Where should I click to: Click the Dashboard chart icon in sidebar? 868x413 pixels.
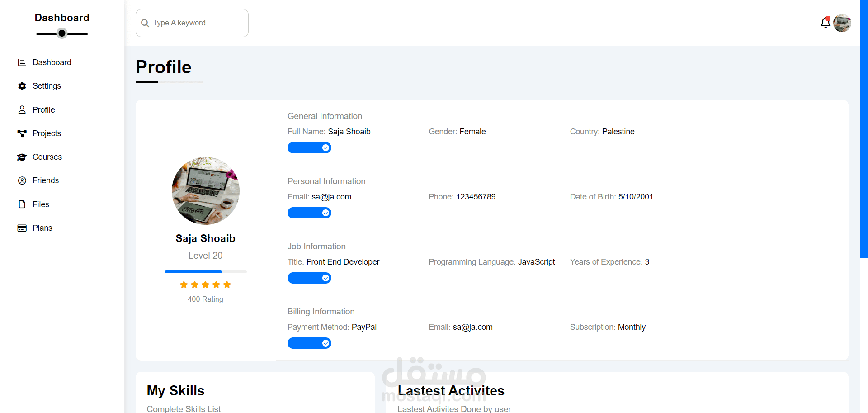[x=22, y=62]
